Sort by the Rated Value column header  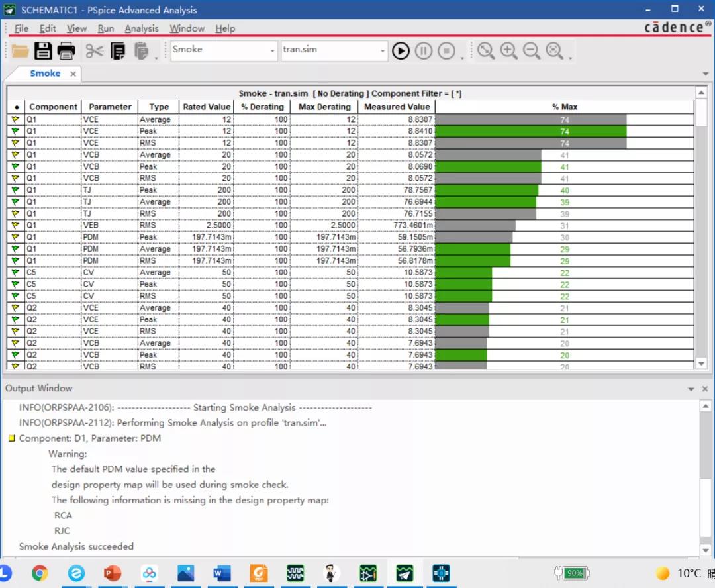(207, 107)
